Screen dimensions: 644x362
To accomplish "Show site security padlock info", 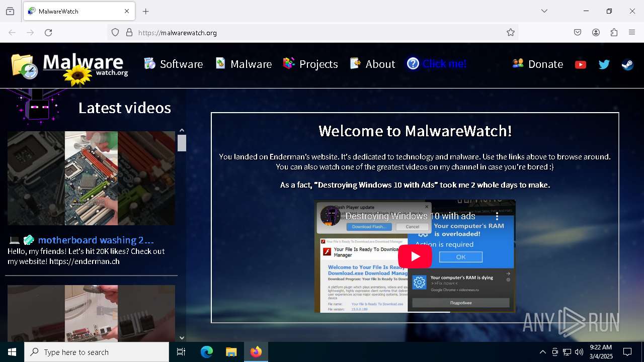I will point(129,33).
